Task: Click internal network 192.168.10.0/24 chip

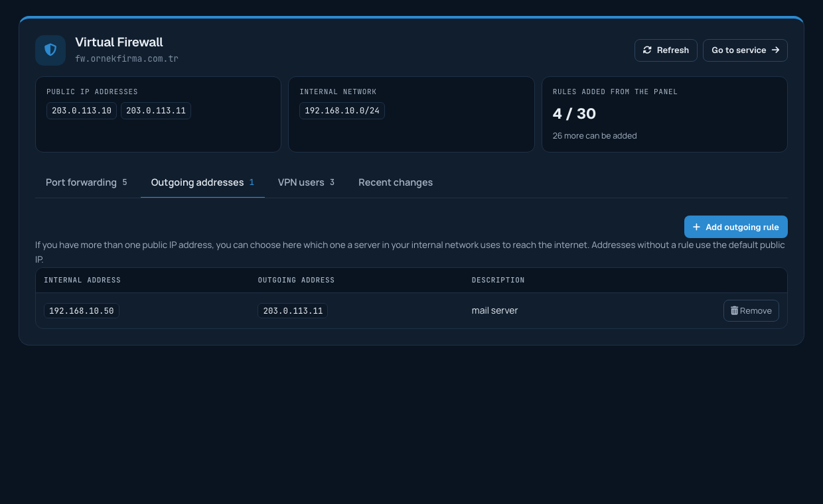Action: click(342, 111)
